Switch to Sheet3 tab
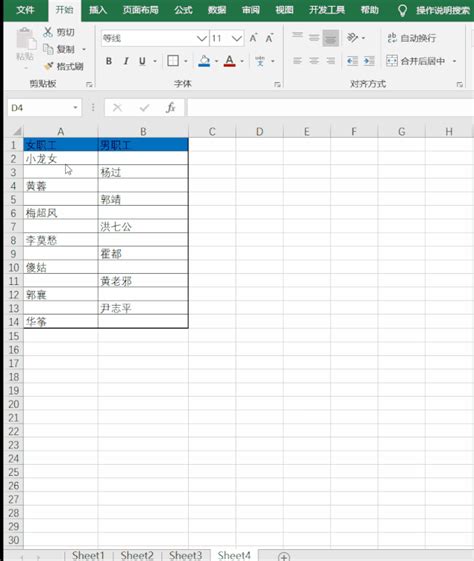This screenshot has height=561, width=474. click(x=185, y=555)
